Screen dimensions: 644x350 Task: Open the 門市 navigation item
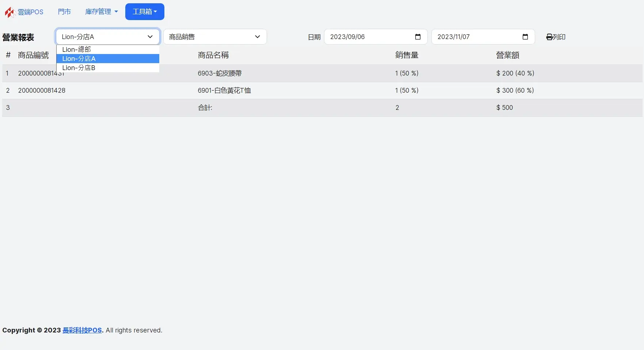coord(64,12)
